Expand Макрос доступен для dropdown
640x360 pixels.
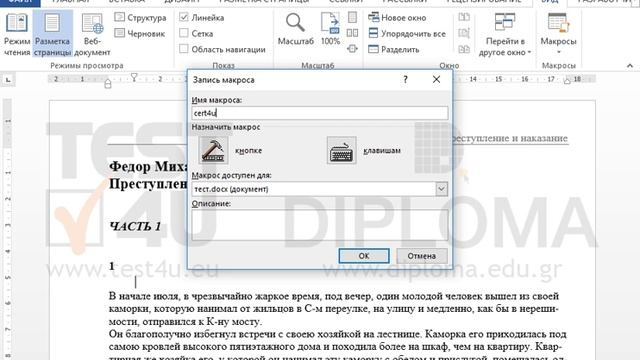[441, 189]
